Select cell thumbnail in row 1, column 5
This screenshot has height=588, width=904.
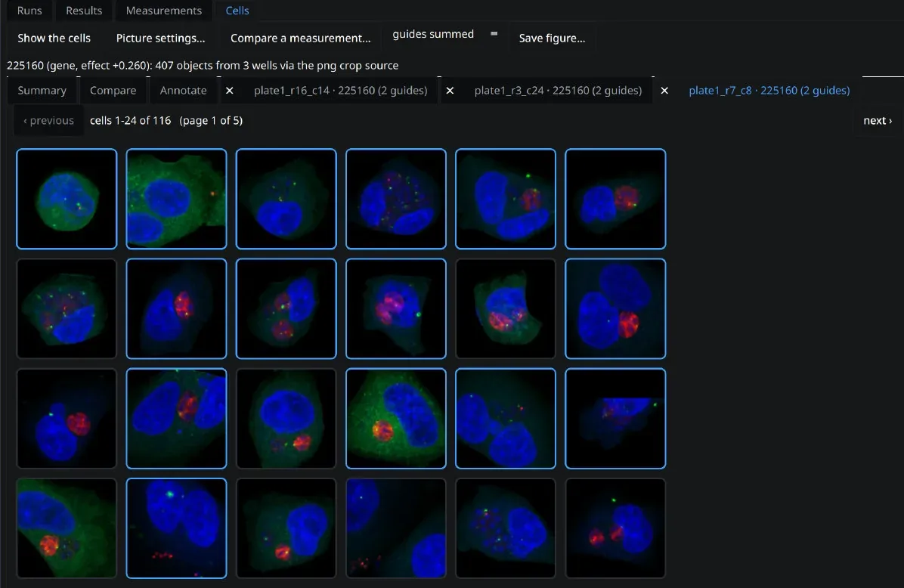[506, 199]
